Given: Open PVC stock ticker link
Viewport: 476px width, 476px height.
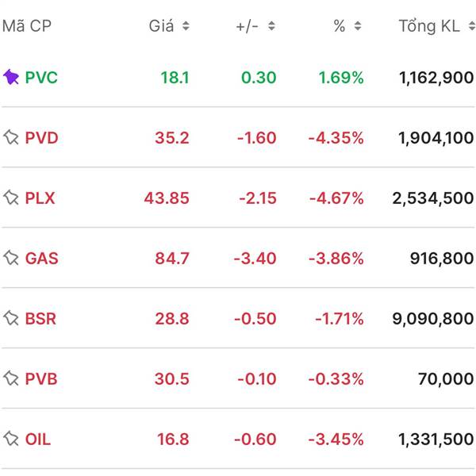Looking at the screenshot, I should 41,78.
